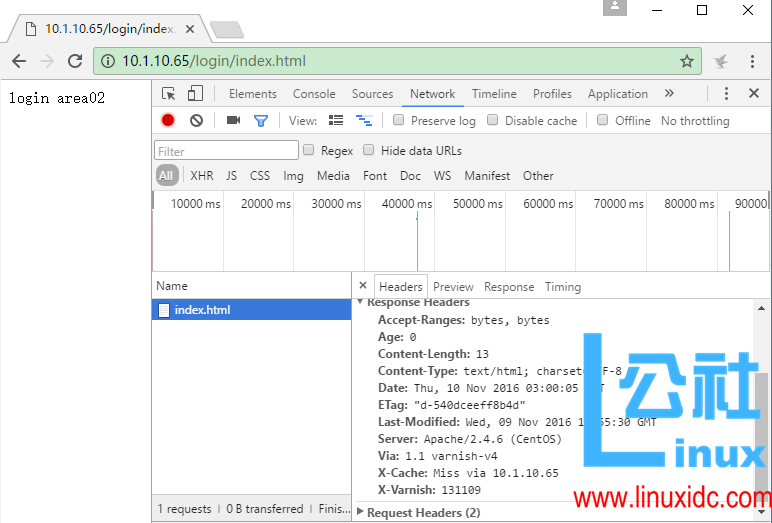Show more DevTools tabs chevron
The width and height of the screenshot is (772, 523).
669,93
